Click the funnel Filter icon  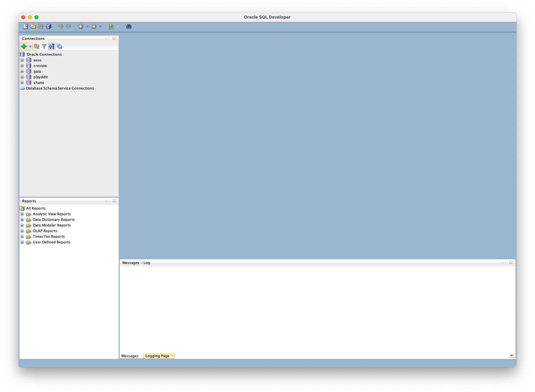pos(44,46)
